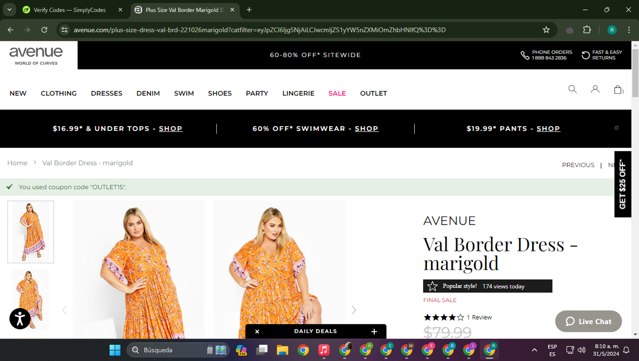639x361 pixels.
Task: Open the DENIM menu
Action: (x=148, y=93)
